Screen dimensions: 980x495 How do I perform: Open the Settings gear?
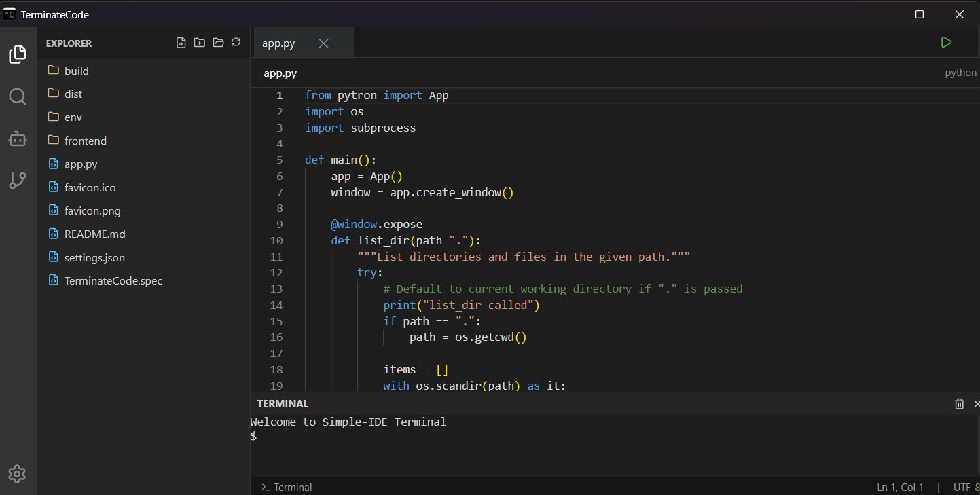click(18, 474)
